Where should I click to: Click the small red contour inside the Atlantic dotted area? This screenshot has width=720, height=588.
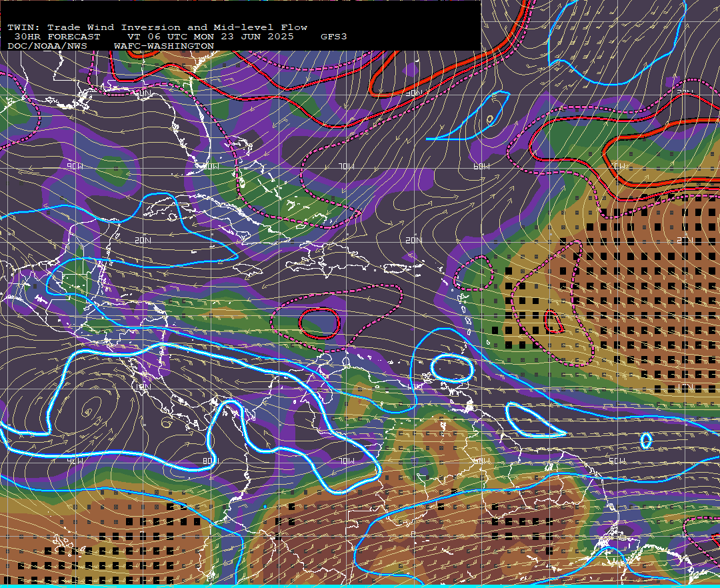[x=553, y=322]
